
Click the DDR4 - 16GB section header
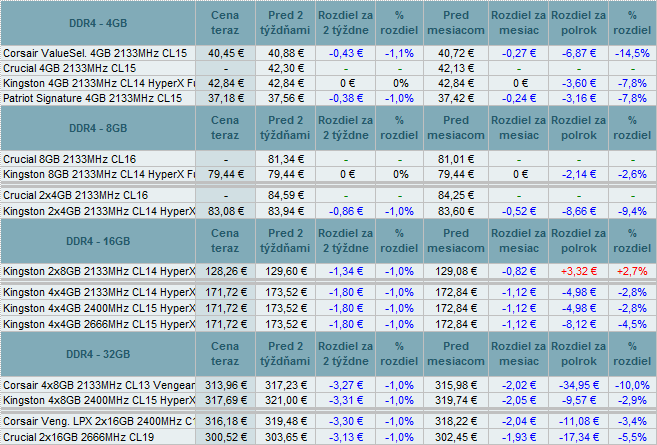[x=98, y=241]
